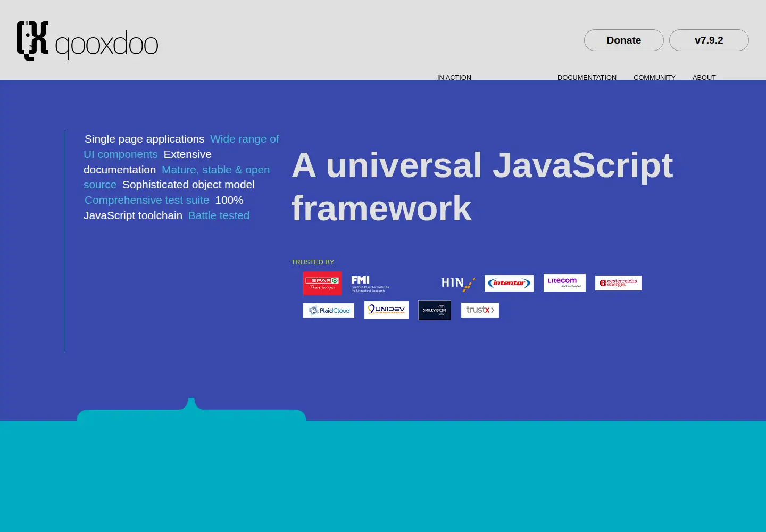
Task: Open the intentor logo tile
Action: point(509,283)
